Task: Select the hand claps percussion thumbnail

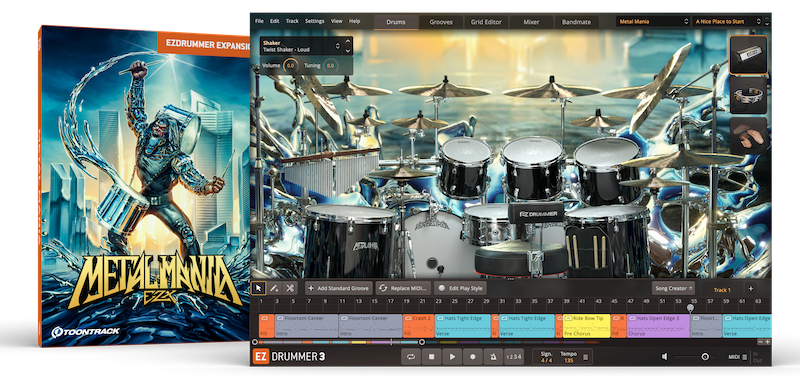Action: tap(748, 136)
